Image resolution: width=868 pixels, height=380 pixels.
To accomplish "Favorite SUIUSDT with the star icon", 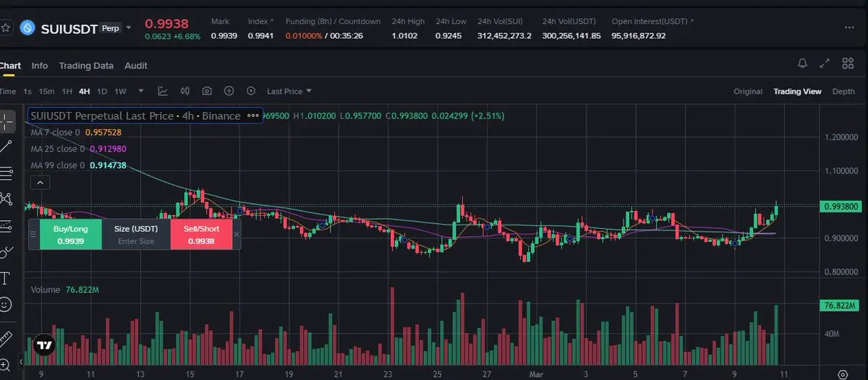I will (x=5, y=28).
